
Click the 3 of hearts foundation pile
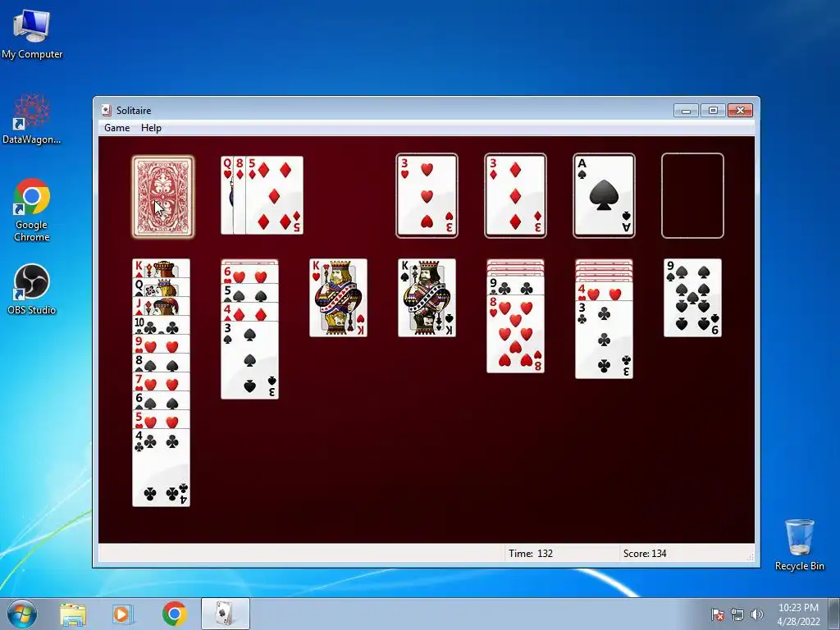427,195
